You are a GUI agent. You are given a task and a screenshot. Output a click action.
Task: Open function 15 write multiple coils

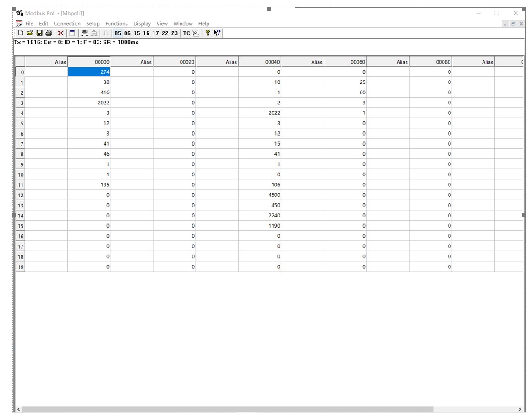137,33
